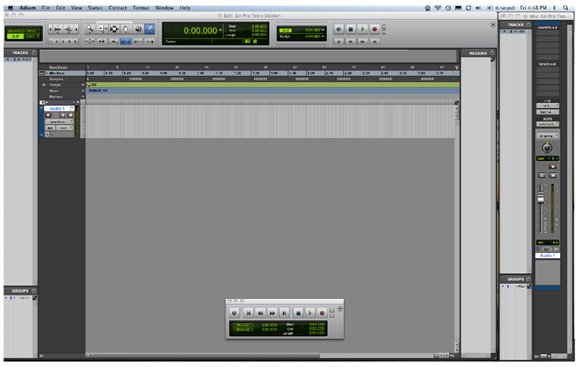Open the main counter format dropdown arrow

pyautogui.click(x=220, y=30)
